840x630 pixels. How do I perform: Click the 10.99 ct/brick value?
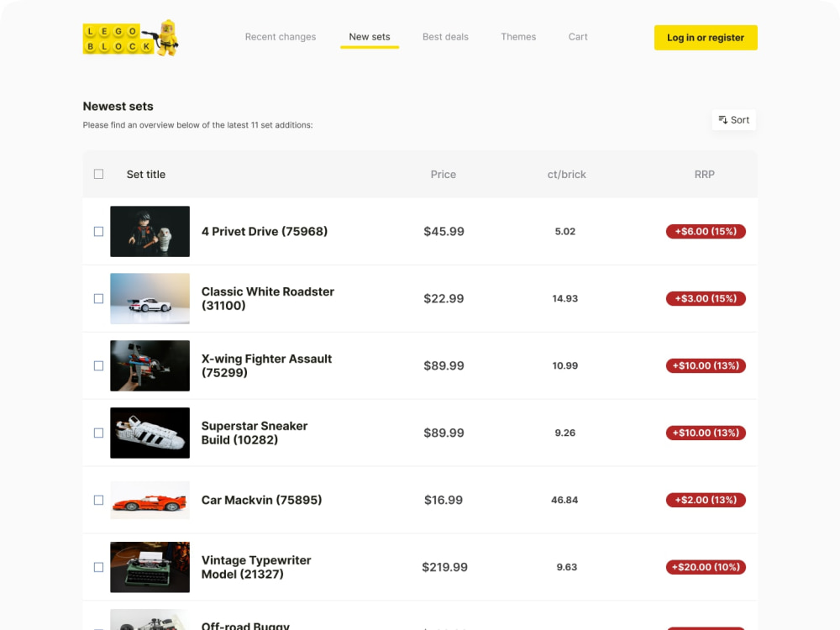(x=565, y=365)
